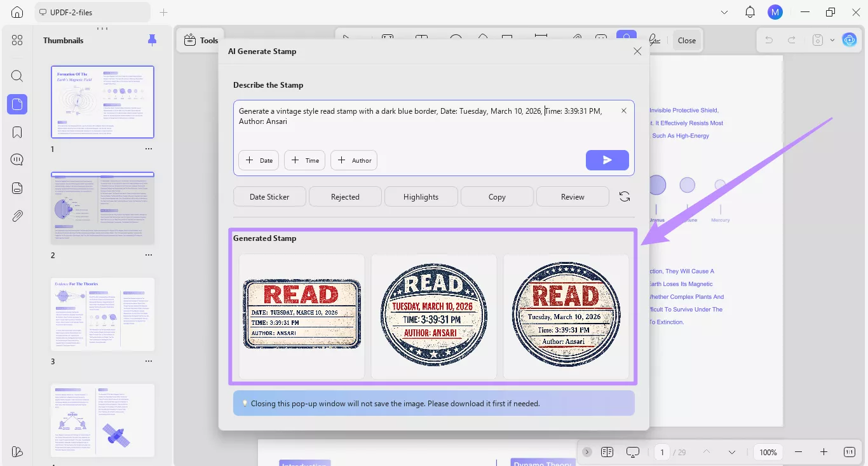Image resolution: width=868 pixels, height=466 pixels.
Task: Add a new tab with the plus icon
Action: 163,12
